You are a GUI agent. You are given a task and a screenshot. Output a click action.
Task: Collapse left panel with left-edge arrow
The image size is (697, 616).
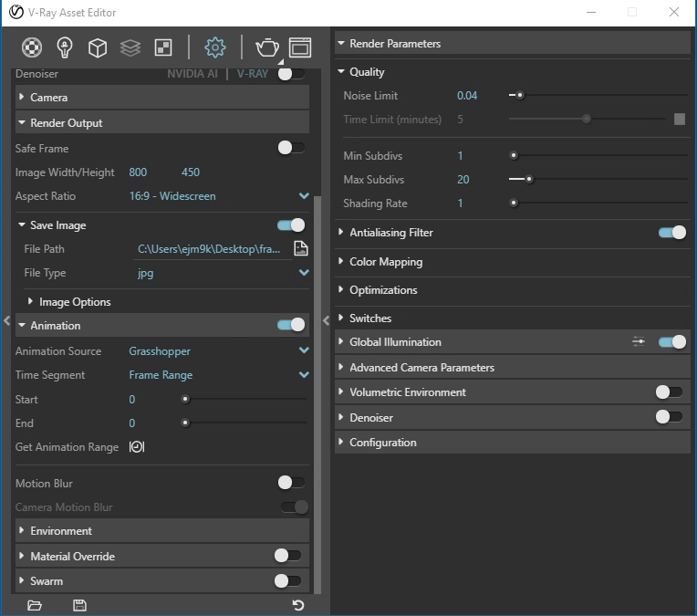[x=6, y=320]
